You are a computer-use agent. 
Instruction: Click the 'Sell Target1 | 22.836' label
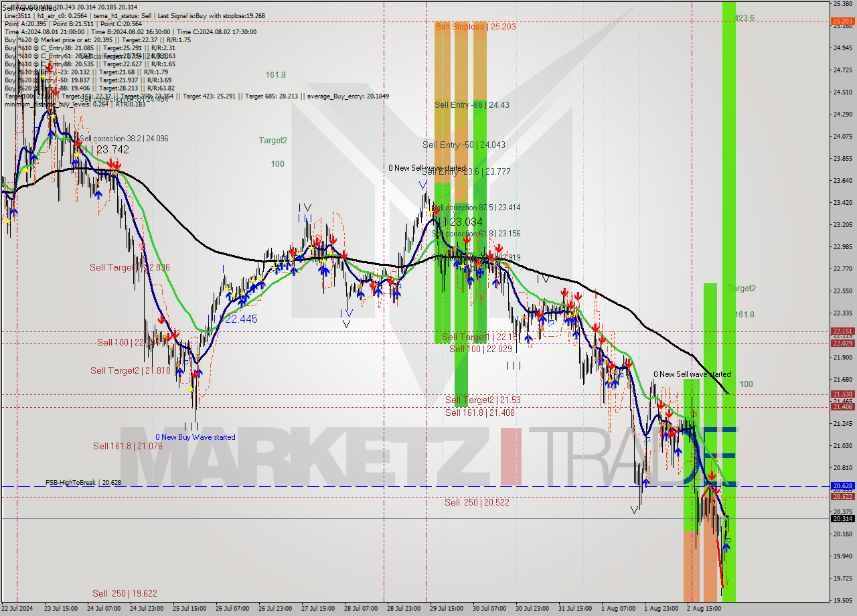click(130, 267)
